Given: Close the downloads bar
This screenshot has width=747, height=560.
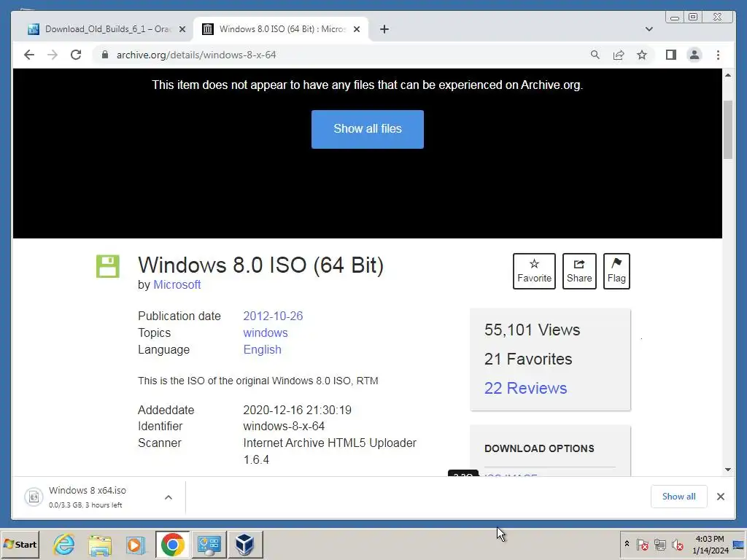Looking at the screenshot, I should (720, 497).
